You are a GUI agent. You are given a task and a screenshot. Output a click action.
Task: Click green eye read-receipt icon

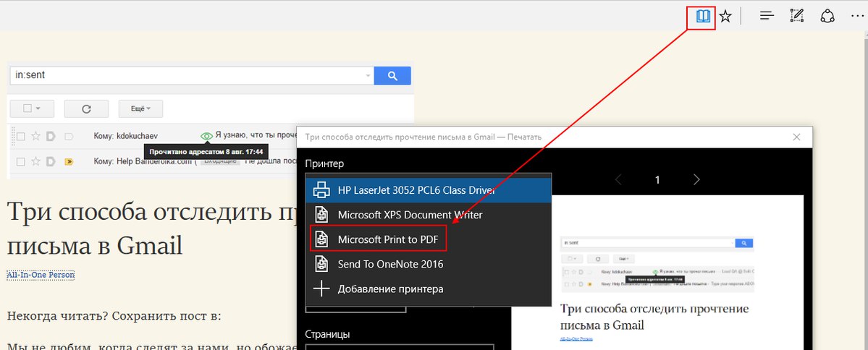(206, 135)
